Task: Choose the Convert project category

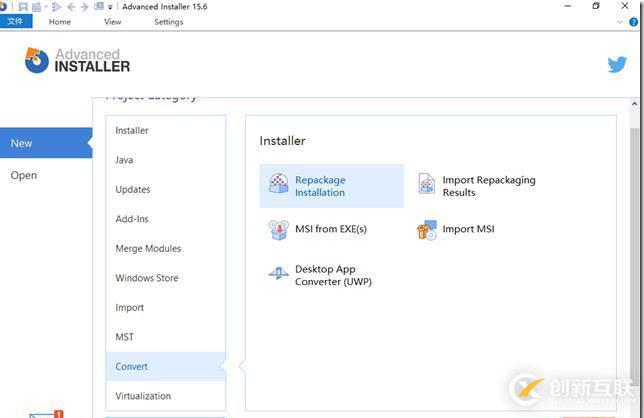Action: [166, 366]
